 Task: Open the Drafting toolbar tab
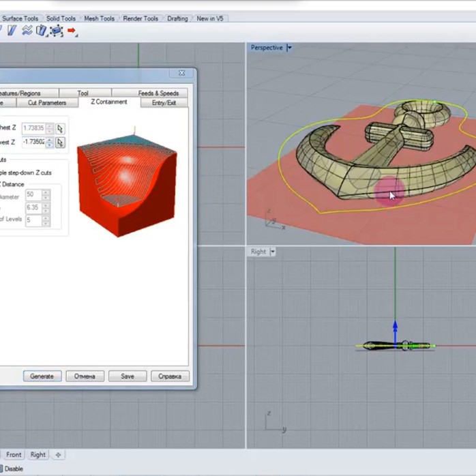(x=177, y=18)
